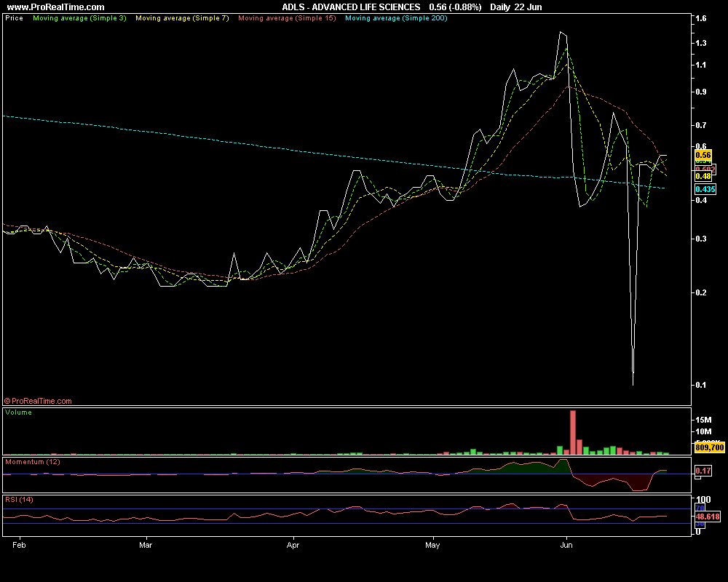Click the 0.17 momentum value tag
Screen dimensions: 728x582
tap(703, 471)
